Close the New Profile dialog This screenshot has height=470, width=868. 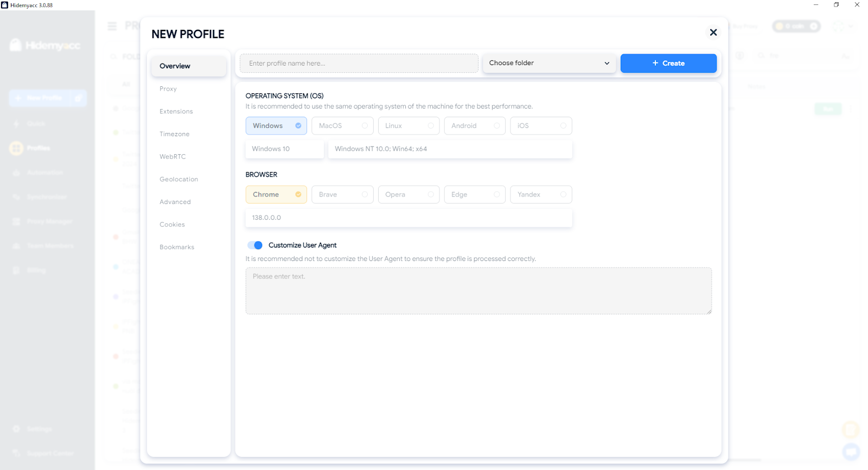coord(713,33)
